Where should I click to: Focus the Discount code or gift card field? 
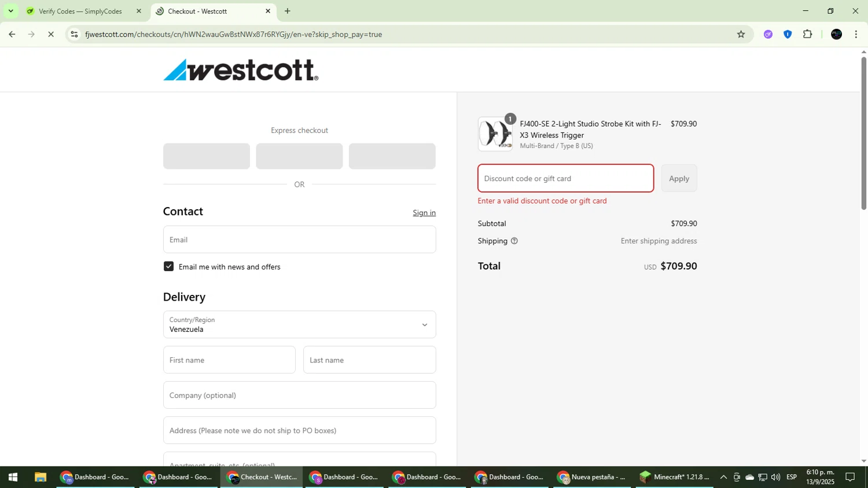(x=565, y=178)
